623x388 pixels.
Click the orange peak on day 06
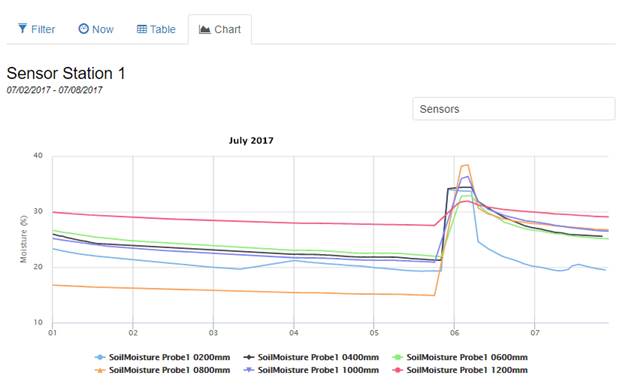pos(465,165)
